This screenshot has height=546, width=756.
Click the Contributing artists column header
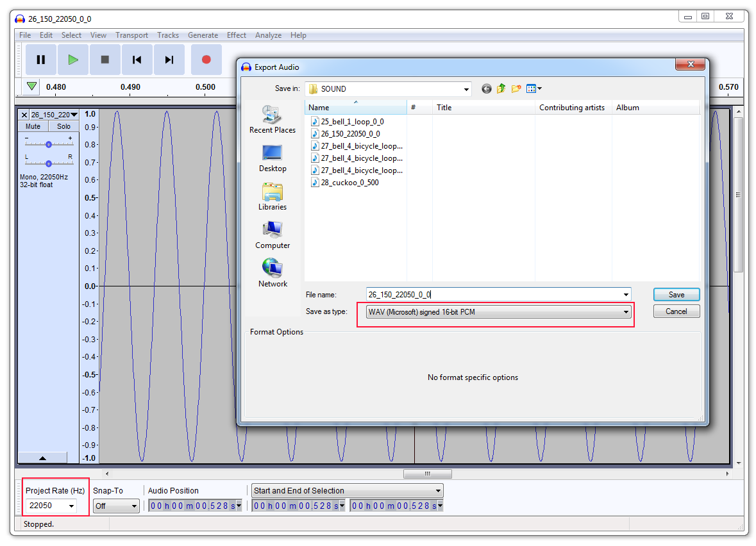573,108
